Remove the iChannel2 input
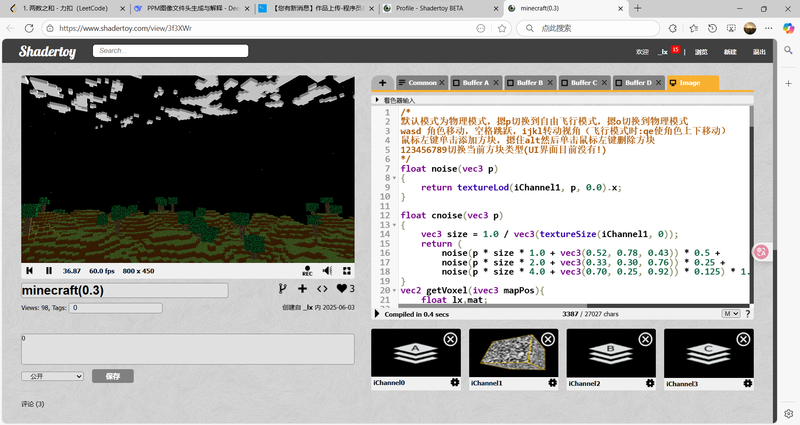 pos(645,339)
